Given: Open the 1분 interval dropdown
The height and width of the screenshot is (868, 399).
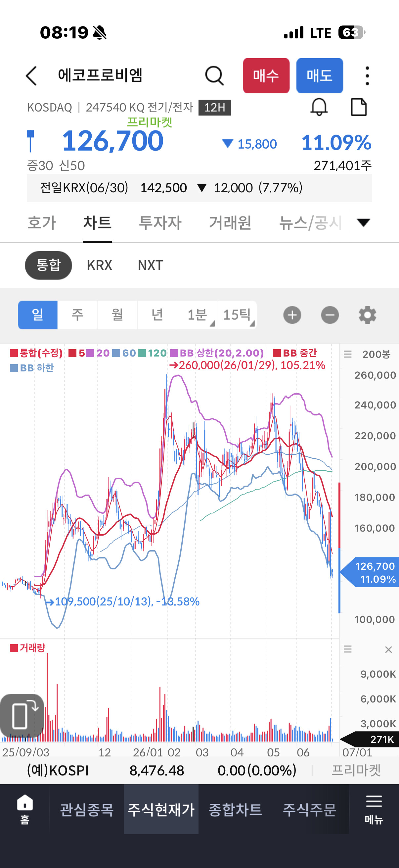Looking at the screenshot, I should point(197,315).
